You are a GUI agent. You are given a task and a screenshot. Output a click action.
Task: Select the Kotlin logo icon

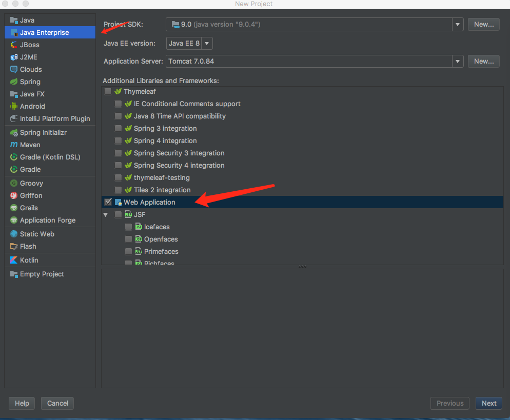14,260
